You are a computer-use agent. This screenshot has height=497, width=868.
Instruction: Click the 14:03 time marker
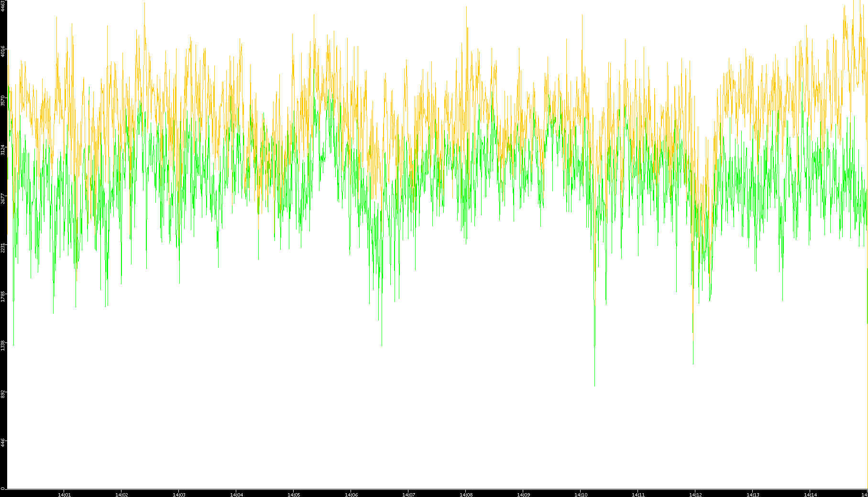pos(179,495)
